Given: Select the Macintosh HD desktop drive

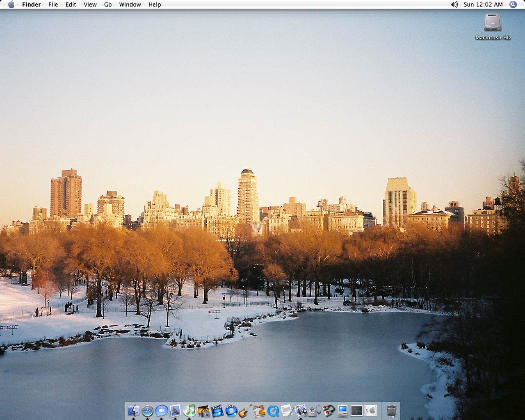Looking at the screenshot, I should (x=493, y=27).
